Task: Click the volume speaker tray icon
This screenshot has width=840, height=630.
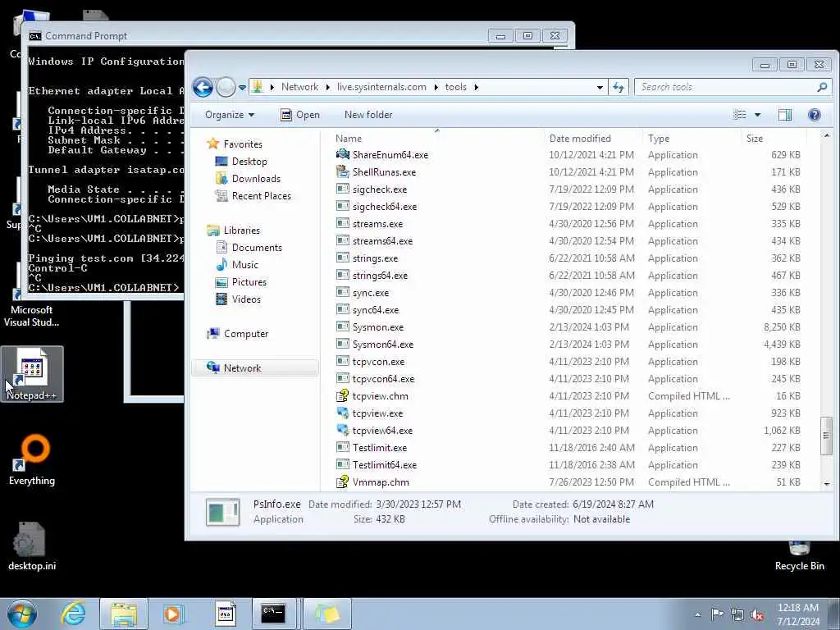Action: 757,615
